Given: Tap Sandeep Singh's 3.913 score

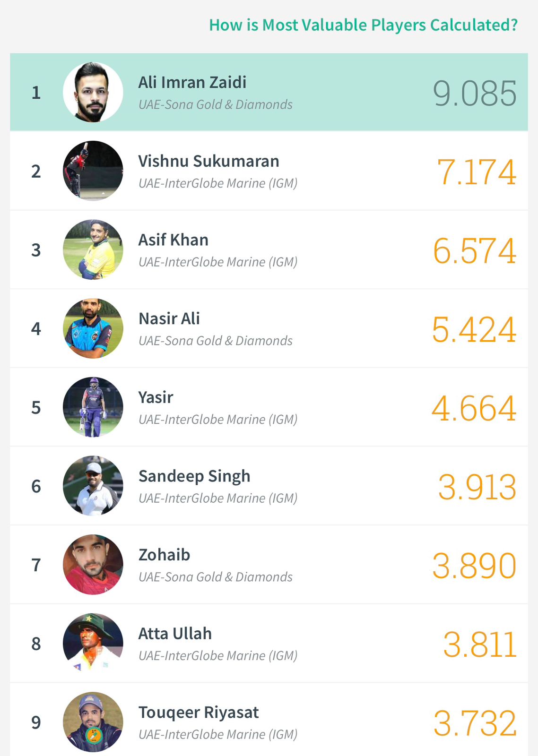Looking at the screenshot, I should (x=477, y=487).
